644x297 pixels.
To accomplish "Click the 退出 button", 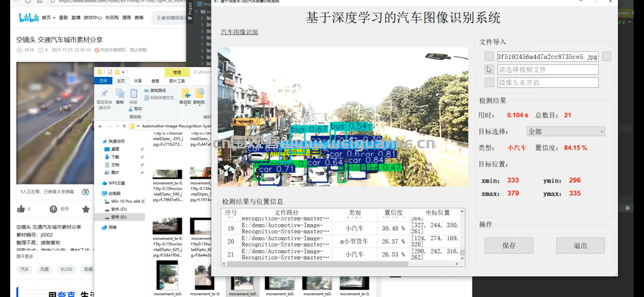I will click(580, 246).
